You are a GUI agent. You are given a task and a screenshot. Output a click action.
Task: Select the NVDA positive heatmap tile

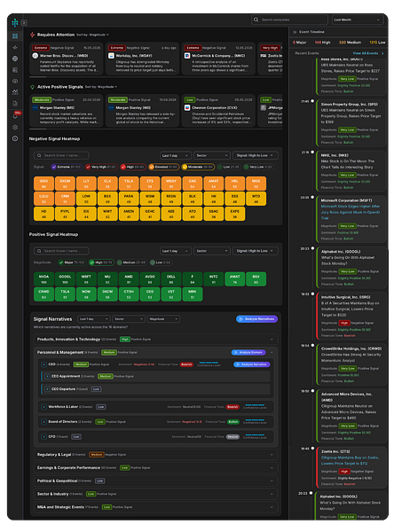pyautogui.click(x=43, y=279)
